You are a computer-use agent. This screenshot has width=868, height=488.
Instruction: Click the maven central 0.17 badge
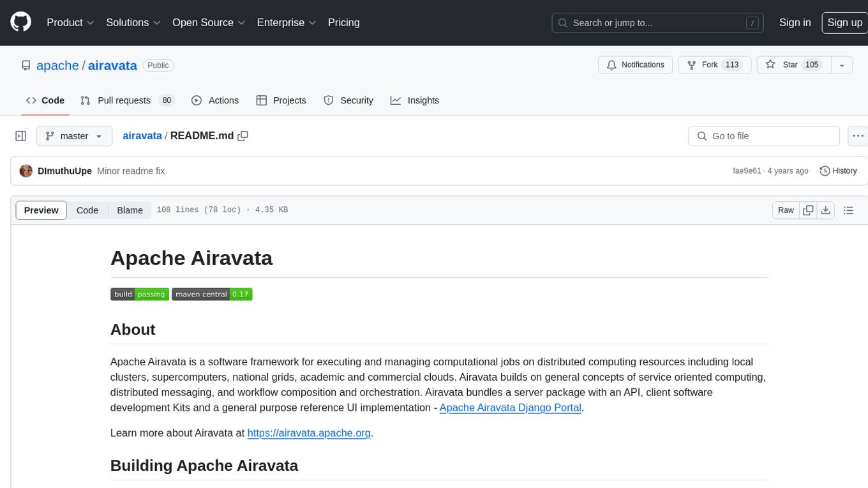(x=212, y=294)
